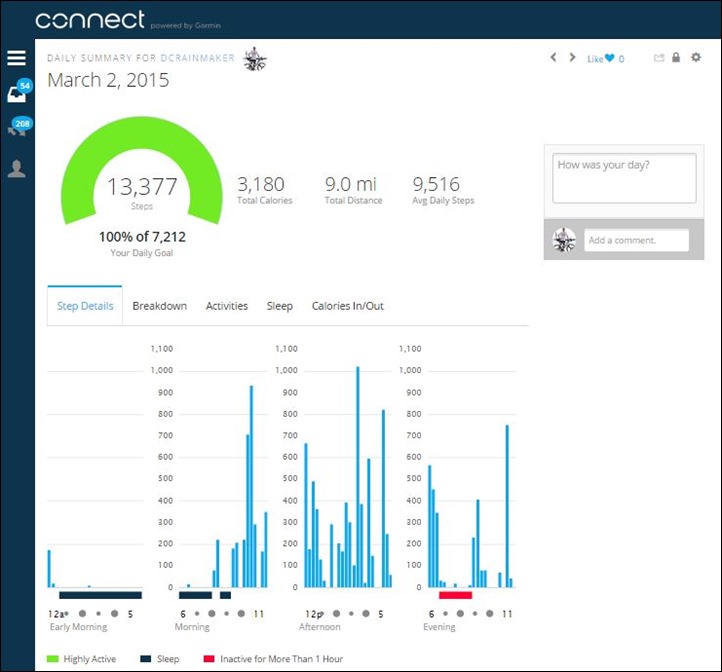Image resolution: width=722 pixels, height=672 pixels.
Task: Click the first sleep bar under Morning
Action: (195, 595)
